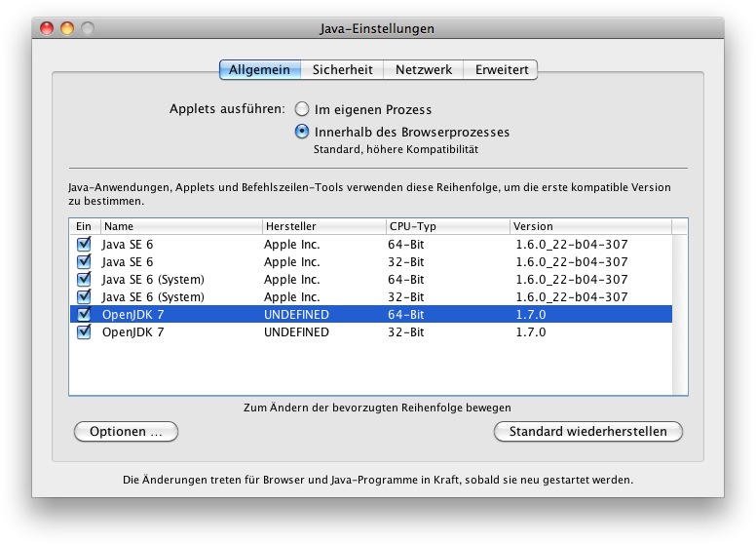Click UNDEFINED in the OpenJDK 7 32-Bit row
This screenshot has width=756, height=544.
click(296, 332)
